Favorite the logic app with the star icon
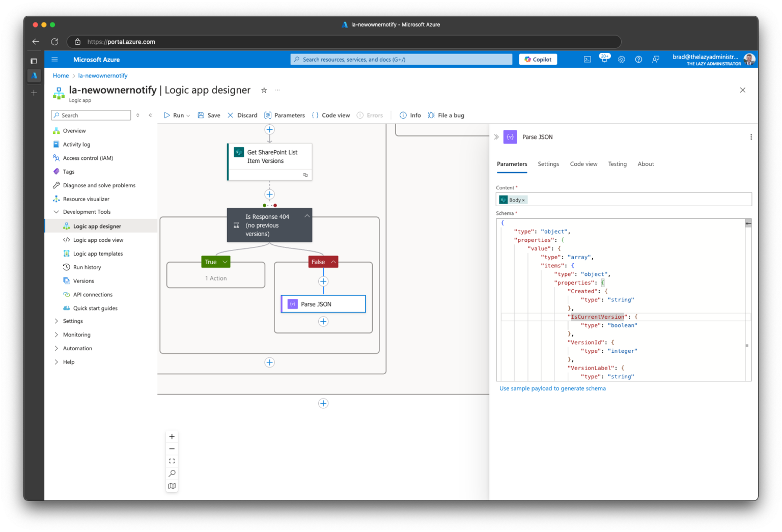The image size is (782, 532). pyautogui.click(x=264, y=90)
